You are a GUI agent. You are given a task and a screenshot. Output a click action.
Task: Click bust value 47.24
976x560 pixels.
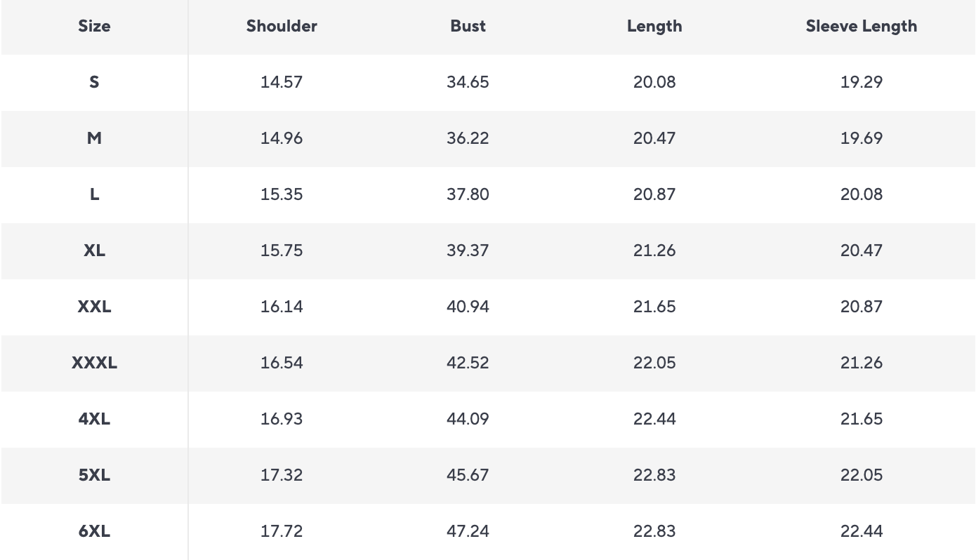[x=468, y=531]
